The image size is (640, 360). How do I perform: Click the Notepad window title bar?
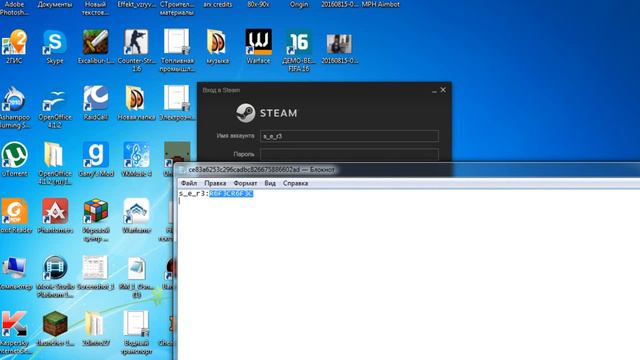pyautogui.click(x=406, y=169)
